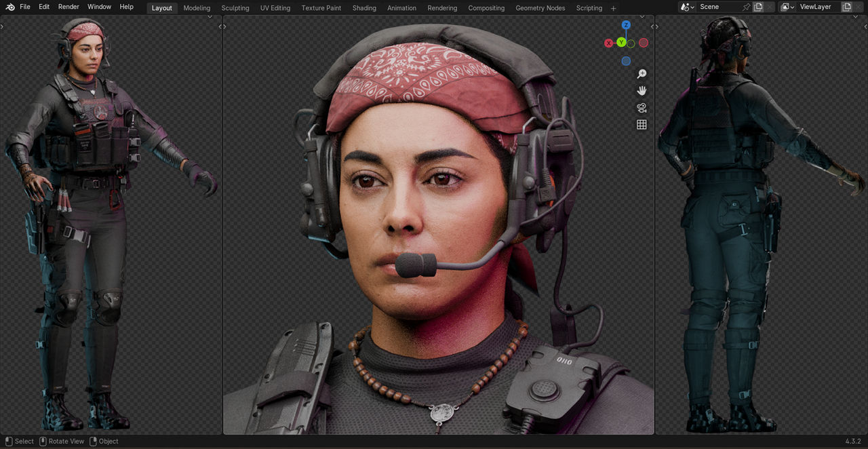The width and height of the screenshot is (868, 449).
Task: Switch to the Compositing workspace tab
Action: click(x=486, y=8)
